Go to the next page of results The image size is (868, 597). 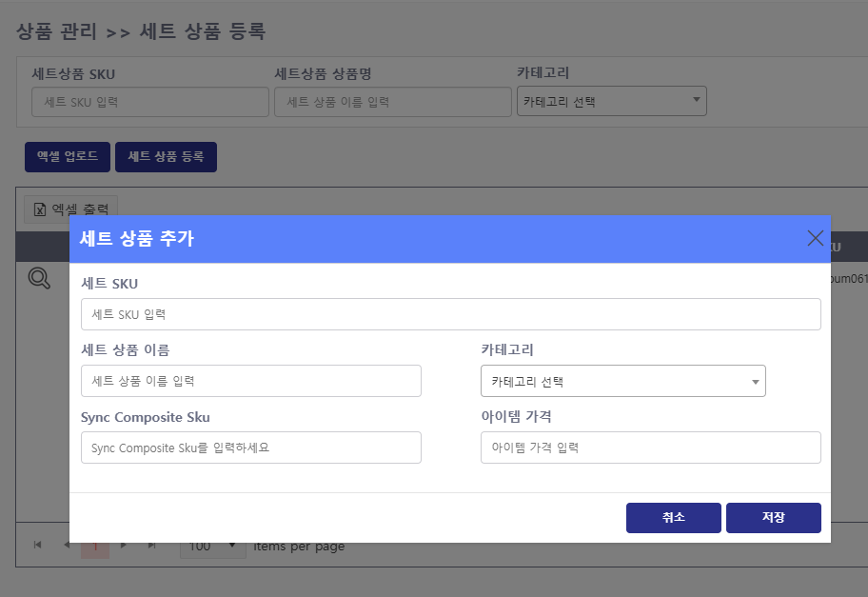[x=125, y=546]
